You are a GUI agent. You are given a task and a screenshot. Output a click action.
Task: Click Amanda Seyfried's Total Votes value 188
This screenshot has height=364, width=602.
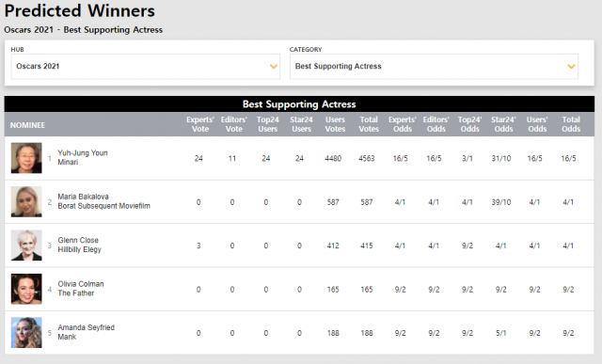(x=367, y=333)
